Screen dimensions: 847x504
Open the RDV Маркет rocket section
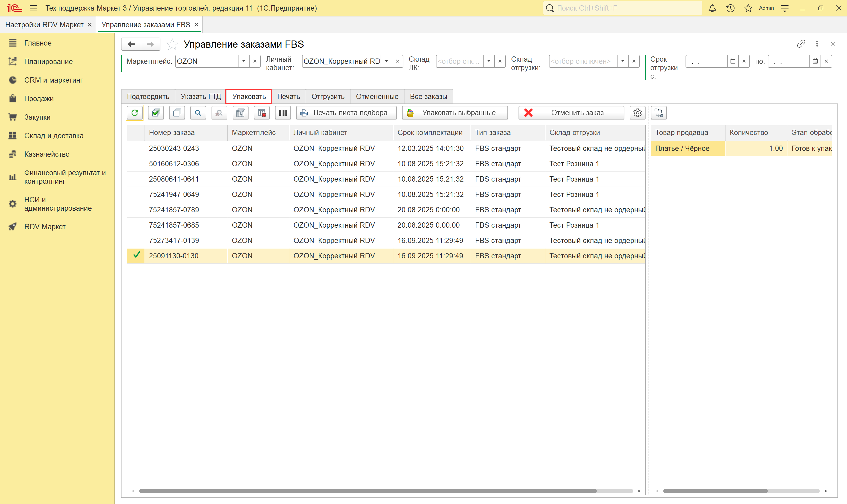44,227
